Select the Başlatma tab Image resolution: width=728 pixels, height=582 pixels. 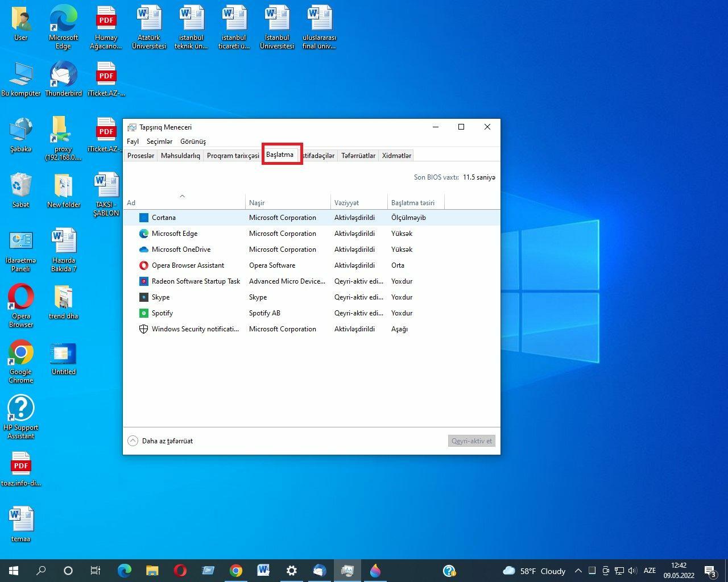[x=280, y=155]
